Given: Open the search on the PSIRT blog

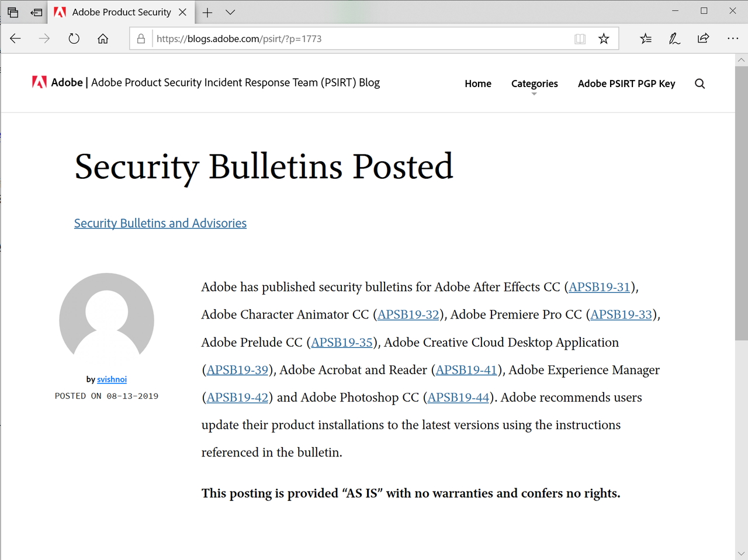Looking at the screenshot, I should tap(699, 84).
